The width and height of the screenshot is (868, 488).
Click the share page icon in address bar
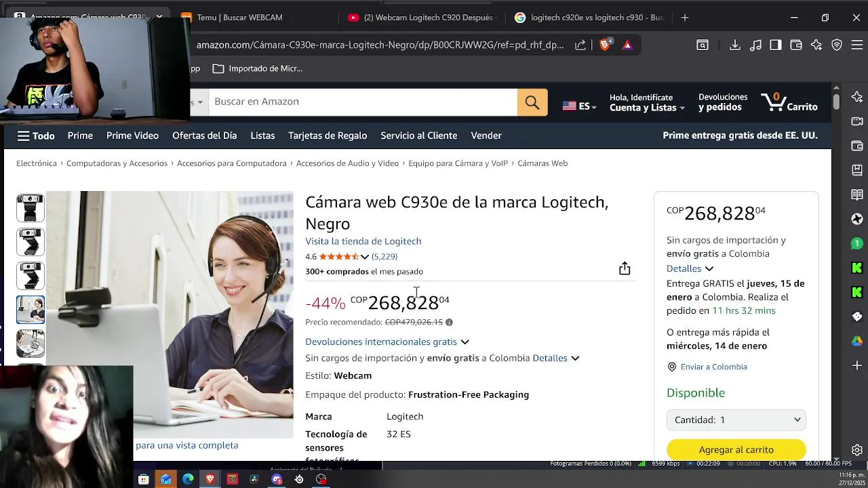click(x=580, y=45)
